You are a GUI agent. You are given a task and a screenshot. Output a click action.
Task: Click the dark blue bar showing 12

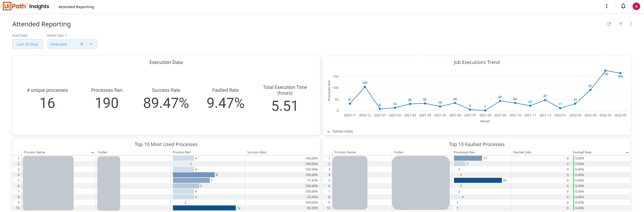tap(204, 208)
